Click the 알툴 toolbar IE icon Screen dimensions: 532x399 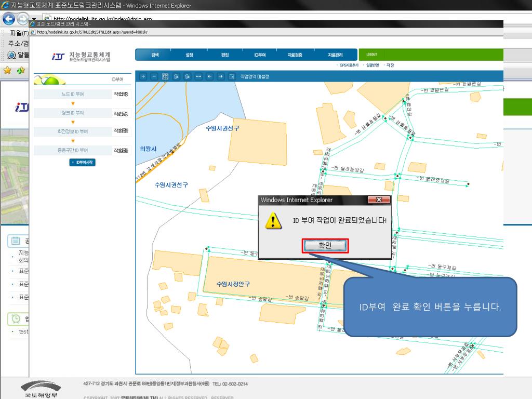point(11,55)
